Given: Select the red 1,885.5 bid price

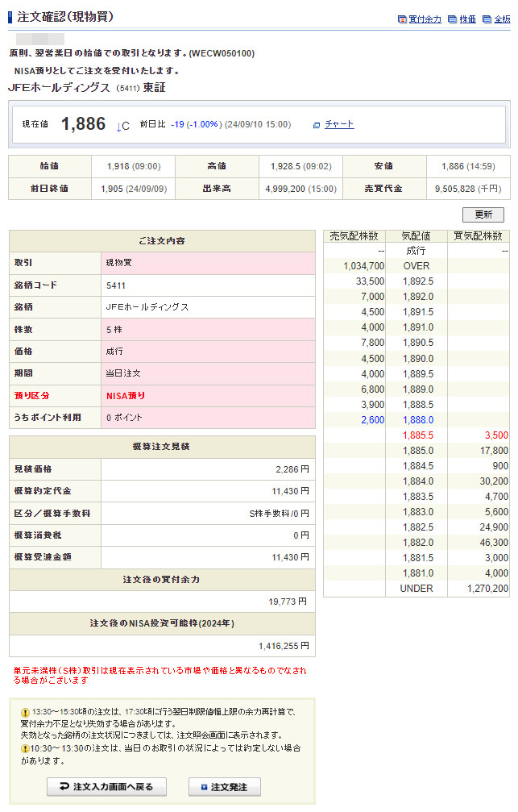Looking at the screenshot, I should pyautogui.click(x=417, y=435).
